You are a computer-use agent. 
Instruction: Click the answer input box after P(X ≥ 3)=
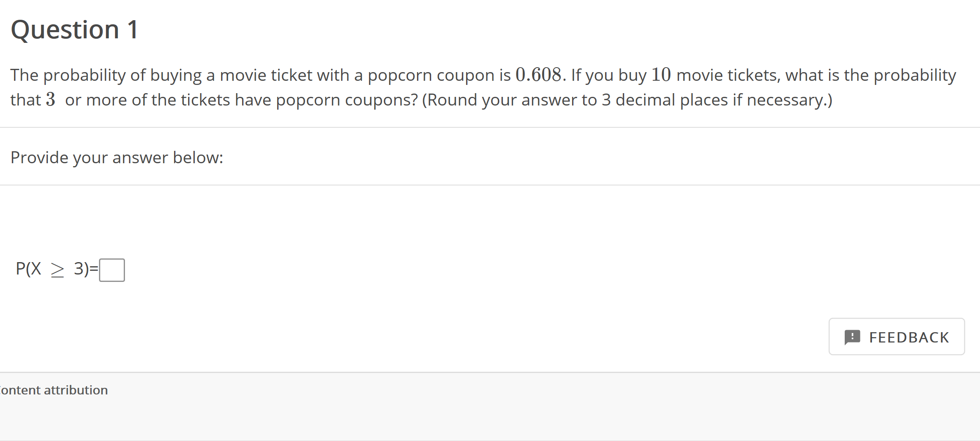click(112, 270)
